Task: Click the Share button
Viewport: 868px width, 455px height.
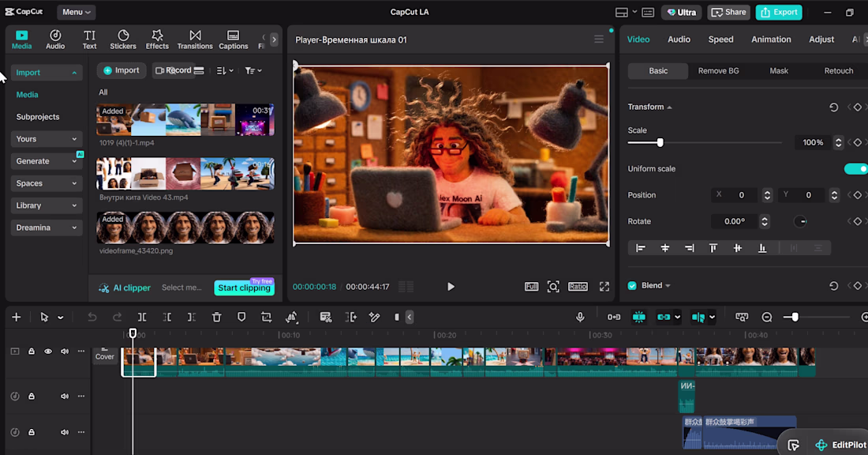Action: [729, 12]
